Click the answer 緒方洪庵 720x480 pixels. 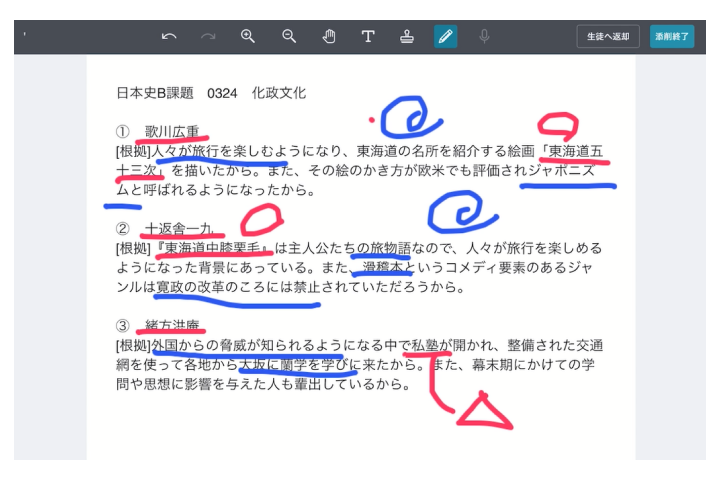[172, 325]
